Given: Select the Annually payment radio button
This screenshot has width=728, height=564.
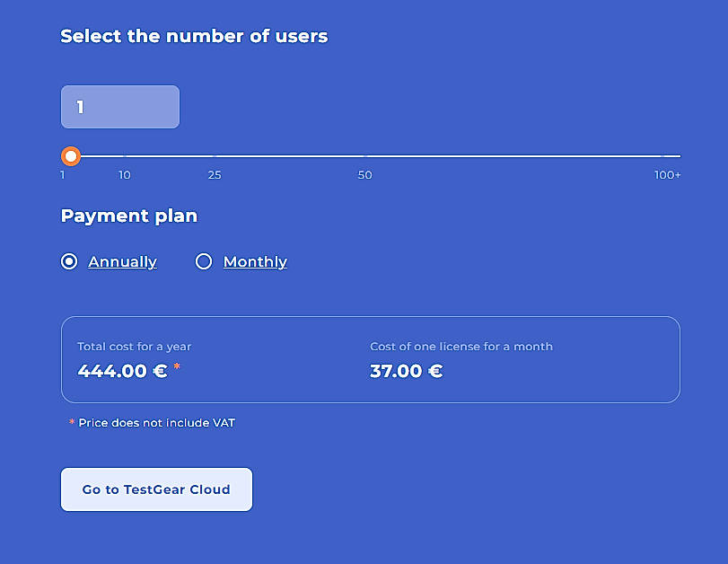Looking at the screenshot, I should (x=69, y=261).
